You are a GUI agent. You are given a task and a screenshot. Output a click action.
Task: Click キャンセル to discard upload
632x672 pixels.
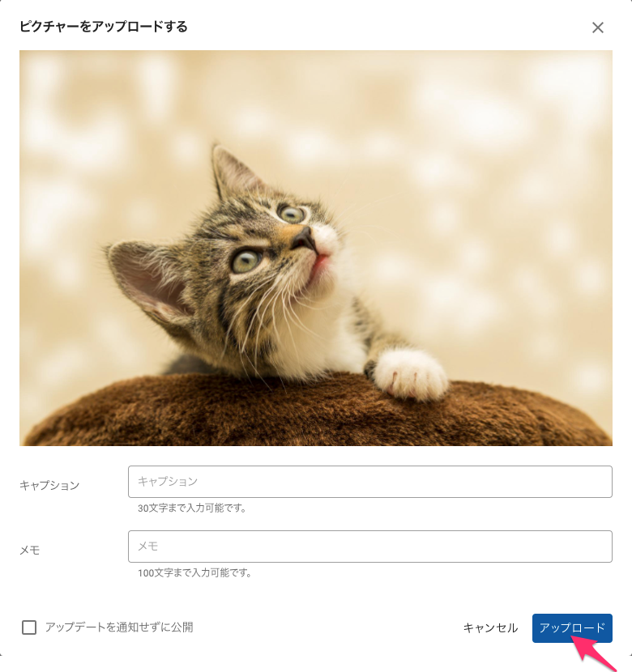coord(490,627)
